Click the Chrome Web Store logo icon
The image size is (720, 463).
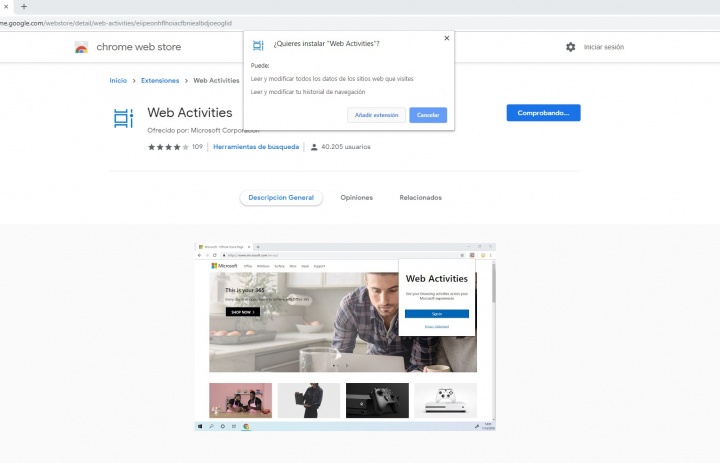81,47
